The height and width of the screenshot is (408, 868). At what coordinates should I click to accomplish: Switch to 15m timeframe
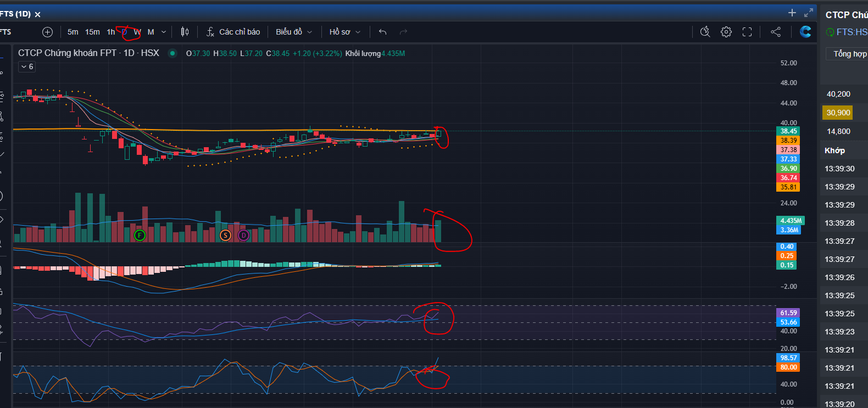coord(92,32)
